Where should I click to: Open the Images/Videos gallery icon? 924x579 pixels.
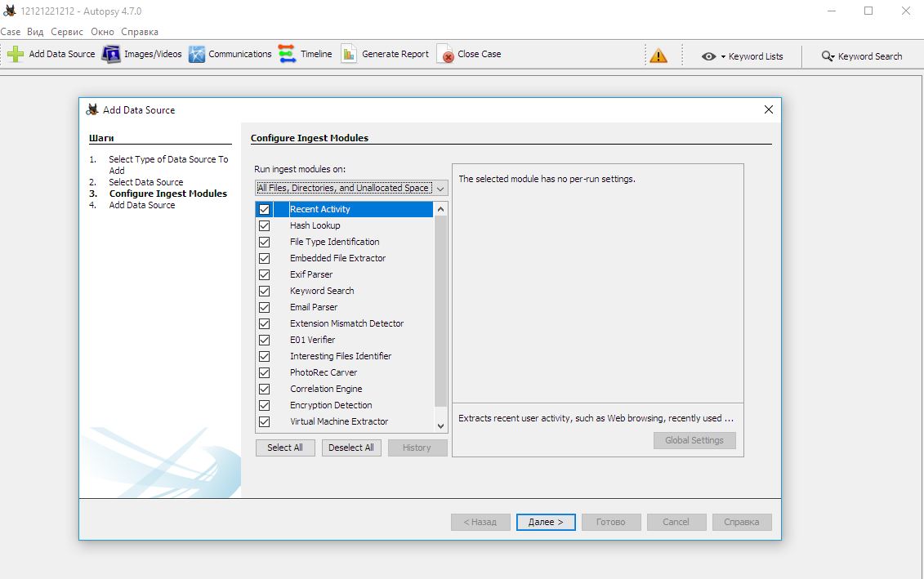pyautogui.click(x=111, y=54)
